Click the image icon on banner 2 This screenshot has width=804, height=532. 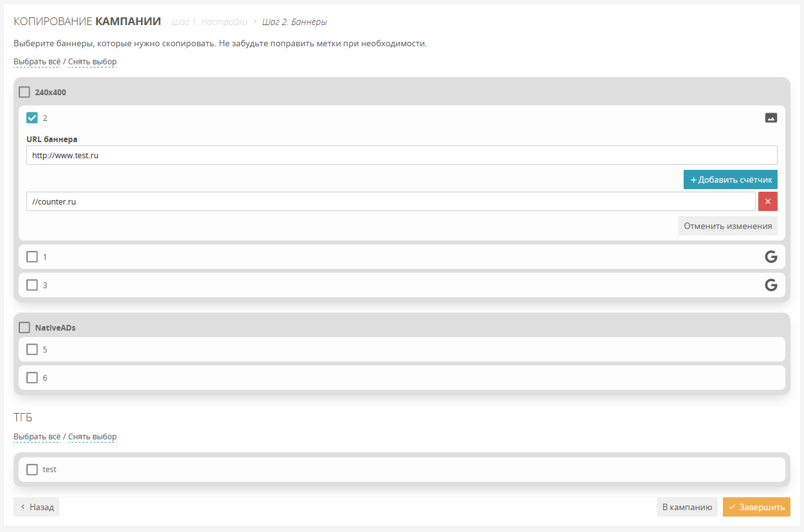tap(771, 118)
